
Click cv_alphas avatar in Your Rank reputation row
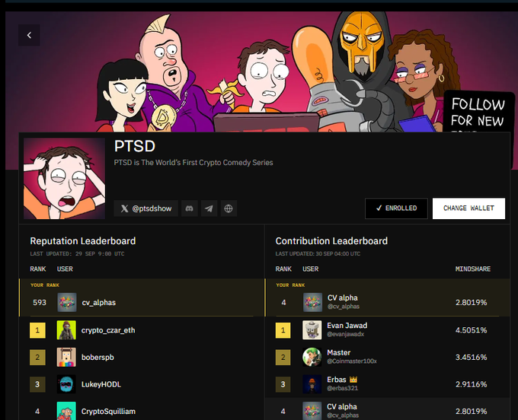pyautogui.click(x=67, y=302)
